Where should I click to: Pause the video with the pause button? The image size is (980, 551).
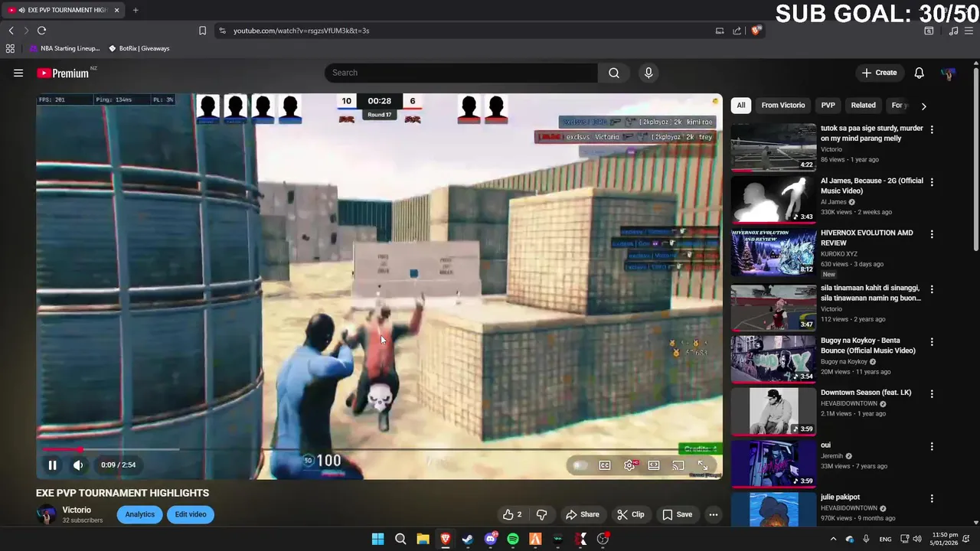(52, 465)
